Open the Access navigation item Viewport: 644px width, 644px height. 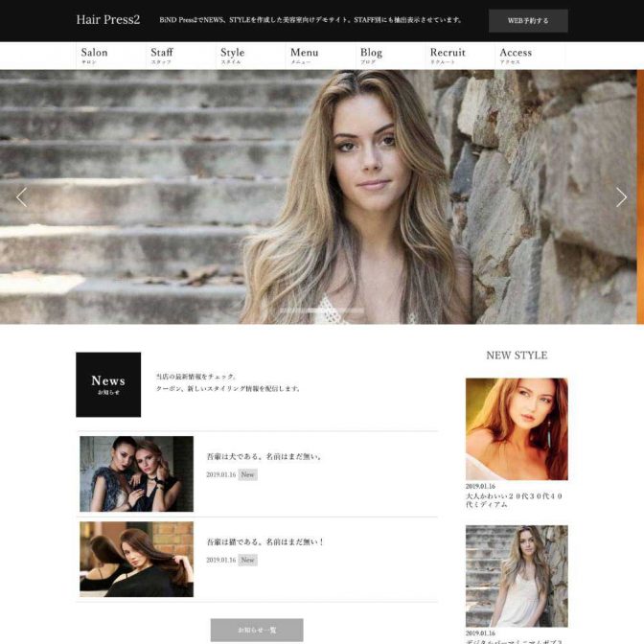pos(516,56)
